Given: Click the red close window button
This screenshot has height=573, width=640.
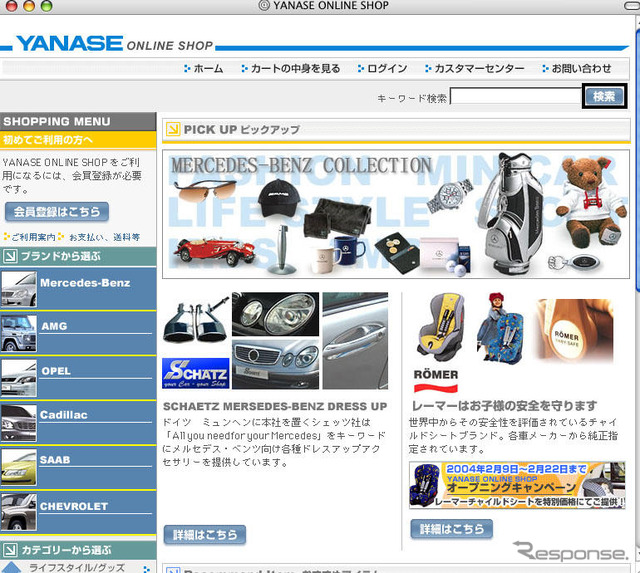Looking at the screenshot, I should (11, 5).
